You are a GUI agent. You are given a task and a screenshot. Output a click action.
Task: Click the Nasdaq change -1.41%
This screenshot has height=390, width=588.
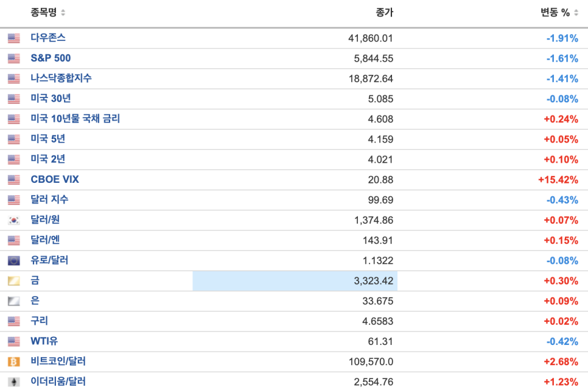(x=562, y=79)
